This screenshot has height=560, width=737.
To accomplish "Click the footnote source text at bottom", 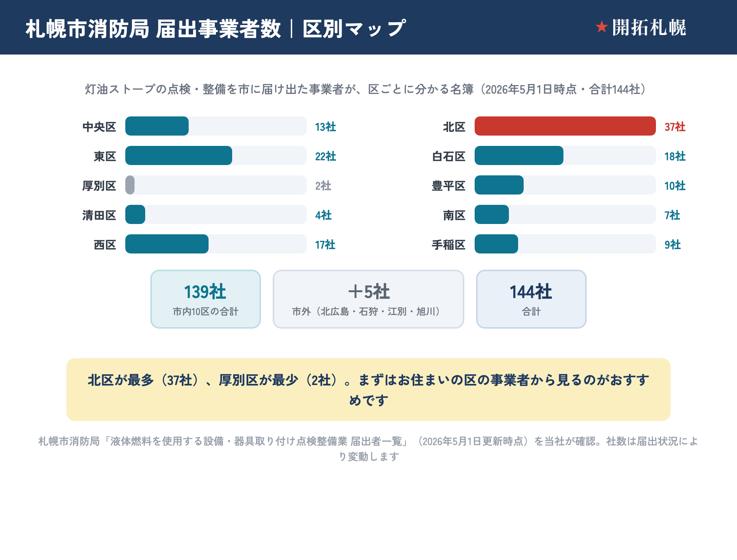I will coord(368,449).
